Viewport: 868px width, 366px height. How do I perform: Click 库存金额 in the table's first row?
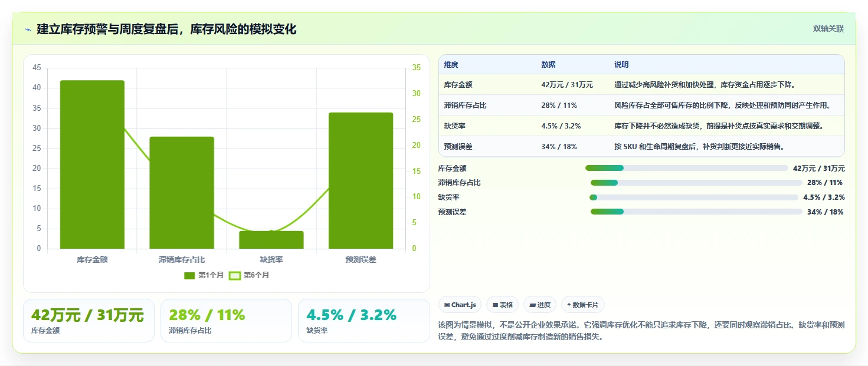[458, 85]
